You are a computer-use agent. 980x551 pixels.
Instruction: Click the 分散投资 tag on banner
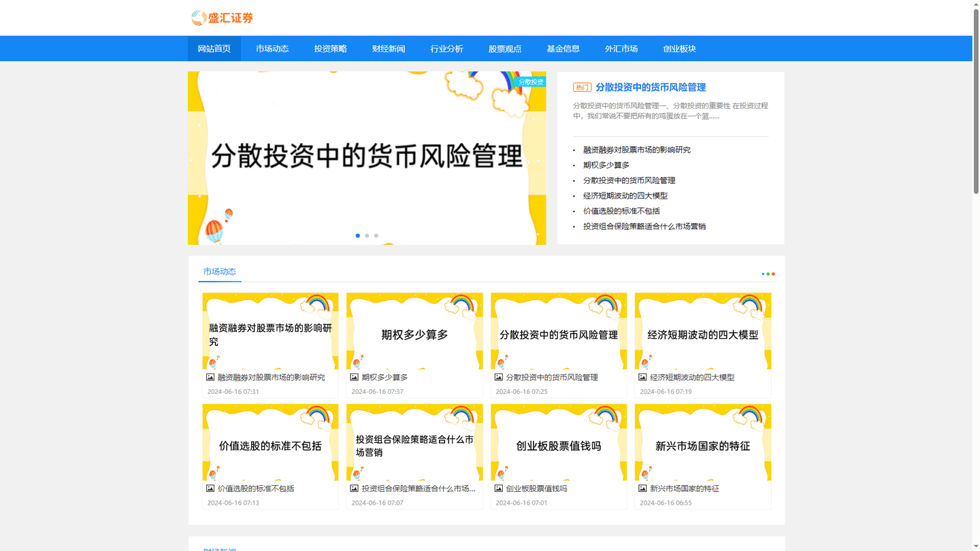coord(531,82)
